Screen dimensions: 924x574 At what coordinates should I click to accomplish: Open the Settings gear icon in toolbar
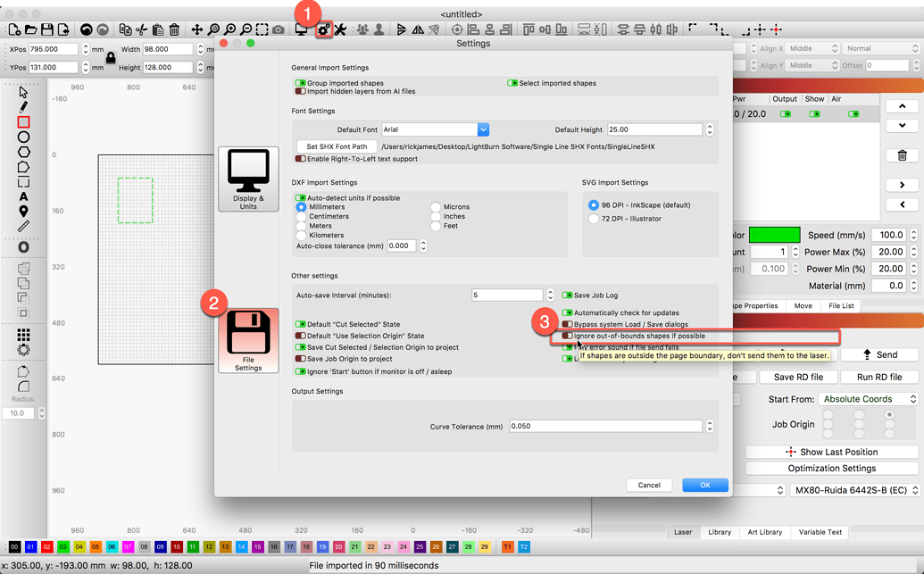click(x=324, y=30)
